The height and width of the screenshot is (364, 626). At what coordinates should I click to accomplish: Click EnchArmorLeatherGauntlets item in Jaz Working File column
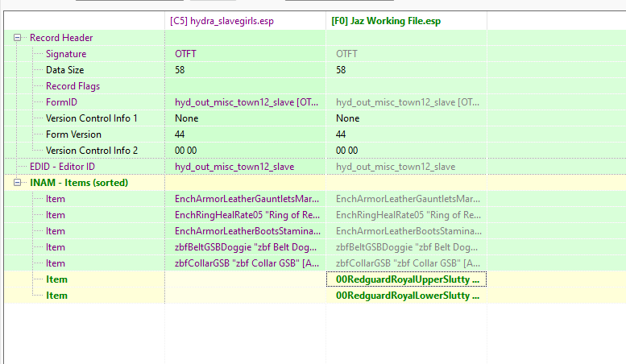(408, 199)
